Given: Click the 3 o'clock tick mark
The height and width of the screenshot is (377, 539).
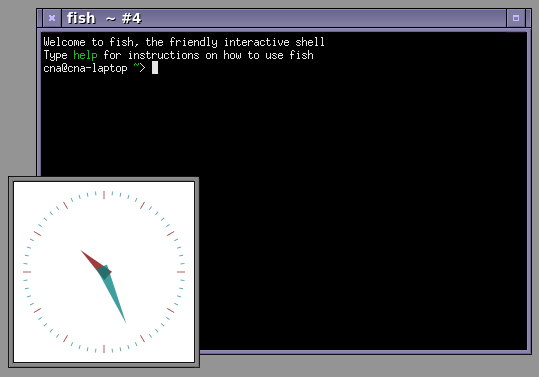Looking at the screenshot, I should [181, 272].
